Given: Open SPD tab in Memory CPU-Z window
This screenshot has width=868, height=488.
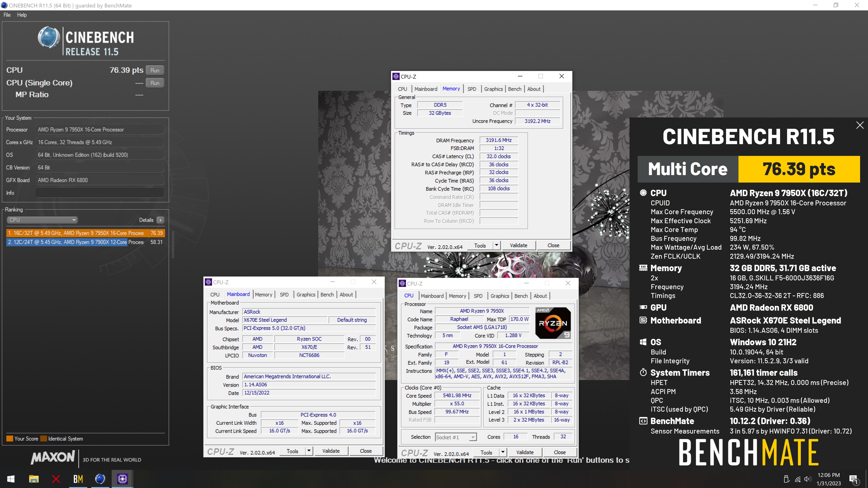Looking at the screenshot, I should [x=472, y=89].
